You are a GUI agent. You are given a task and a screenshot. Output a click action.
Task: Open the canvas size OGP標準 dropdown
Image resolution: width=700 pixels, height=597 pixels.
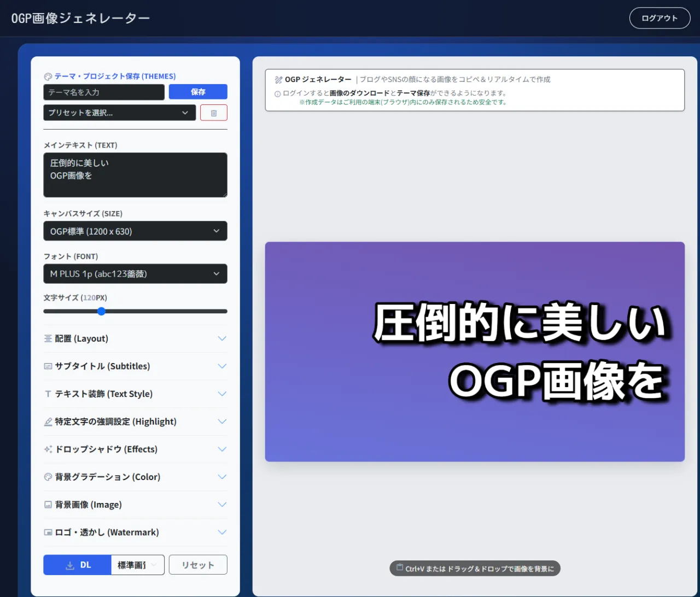point(135,231)
